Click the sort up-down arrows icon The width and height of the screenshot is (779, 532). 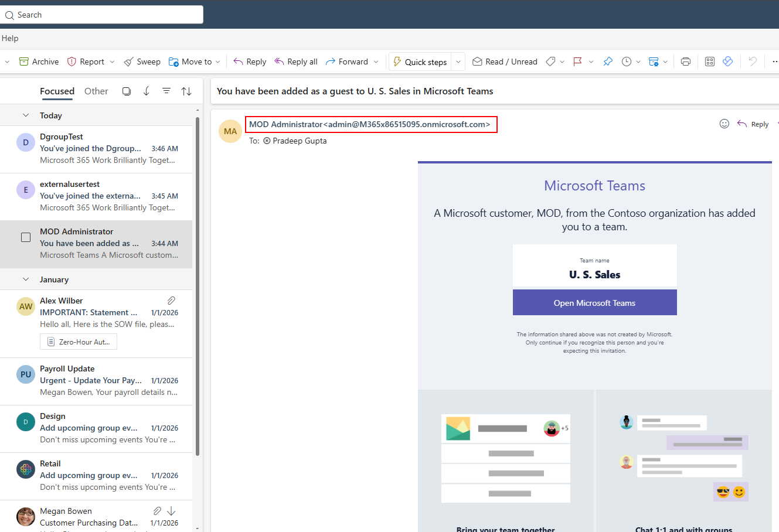(x=186, y=91)
